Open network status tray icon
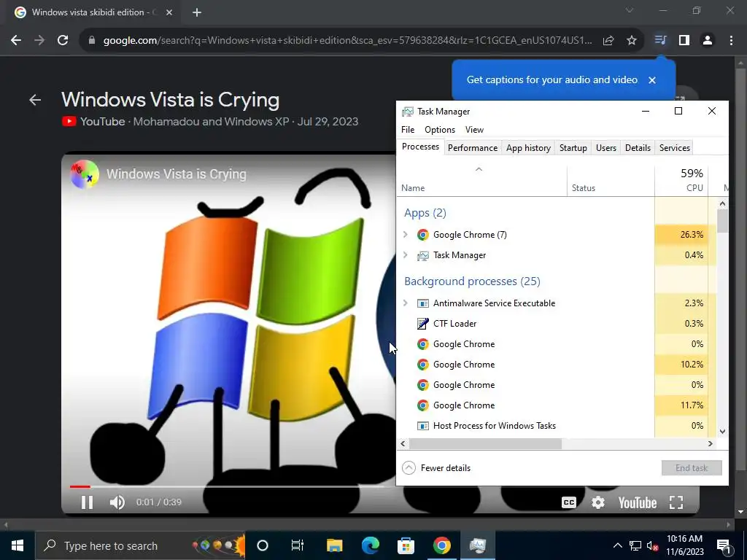Viewport: 747px width, 560px height. (635, 545)
